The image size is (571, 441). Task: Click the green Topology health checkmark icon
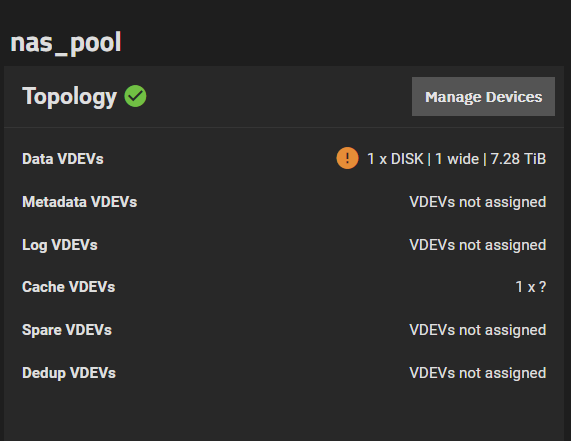tap(135, 96)
